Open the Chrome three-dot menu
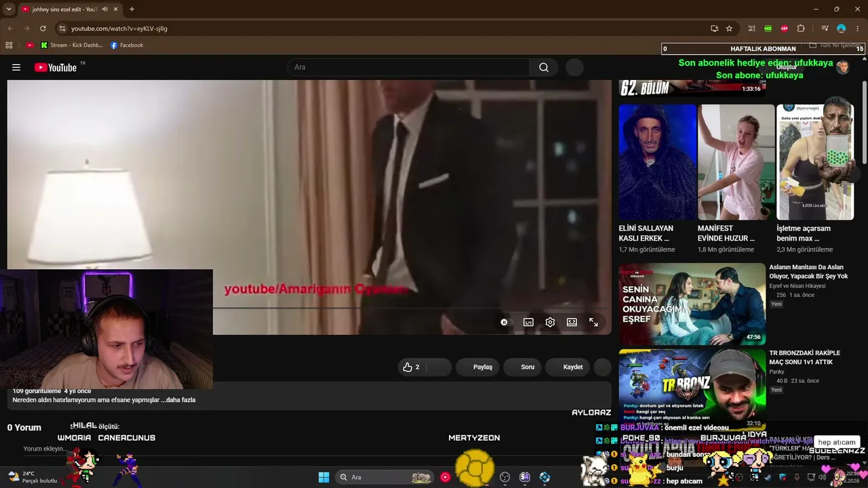 point(858,28)
